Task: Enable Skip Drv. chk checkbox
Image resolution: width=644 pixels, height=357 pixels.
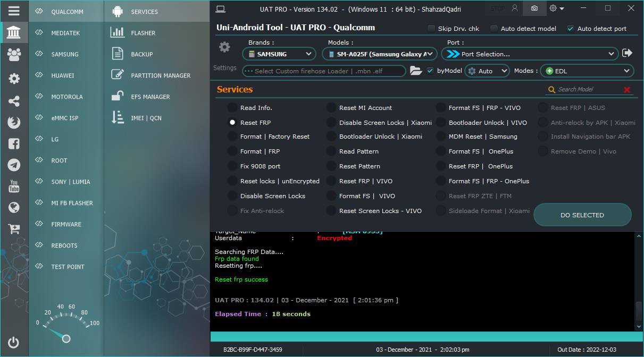Action: pyautogui.click(x=431, y=29)
